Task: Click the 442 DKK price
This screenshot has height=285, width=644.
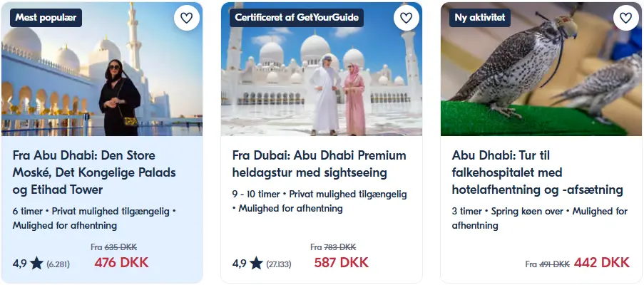Action: 602,262
